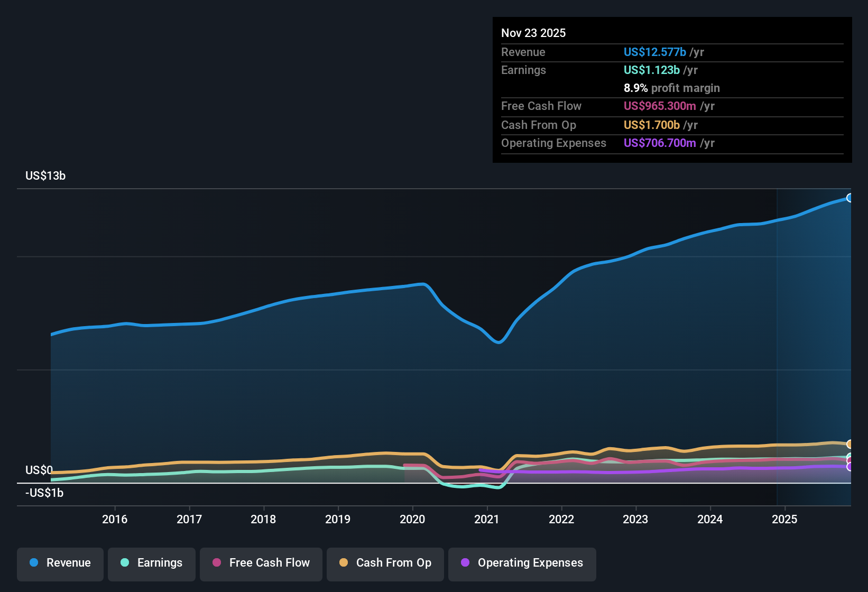Image resolution: width=868 pixels, height=592 pixels.
Task: Toggle the Operating Expenses series visibility
Action: 522,563
